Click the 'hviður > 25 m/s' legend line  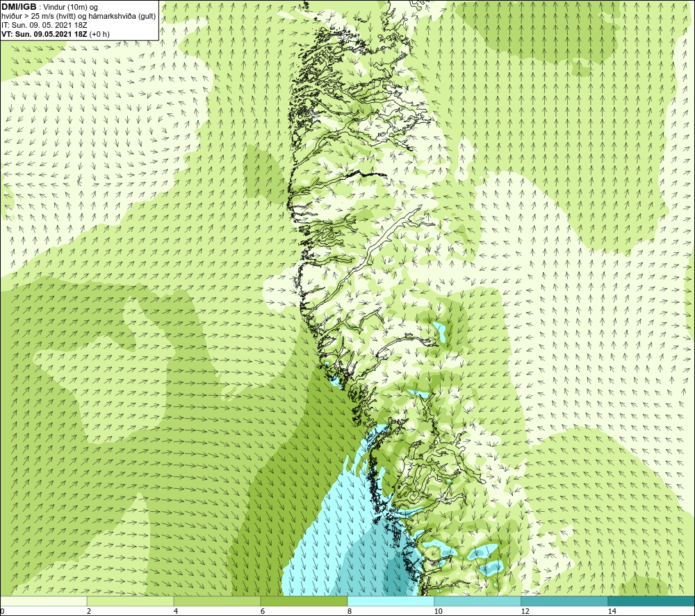tap(79, 17)
